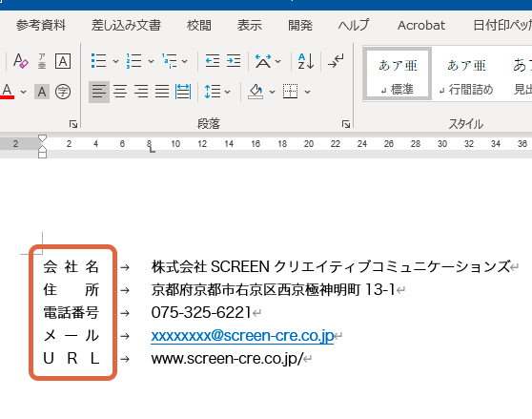532x419 pixels.
Task: Click the 075-325-6221 phone number text
Action: click(x=201, y=312)
